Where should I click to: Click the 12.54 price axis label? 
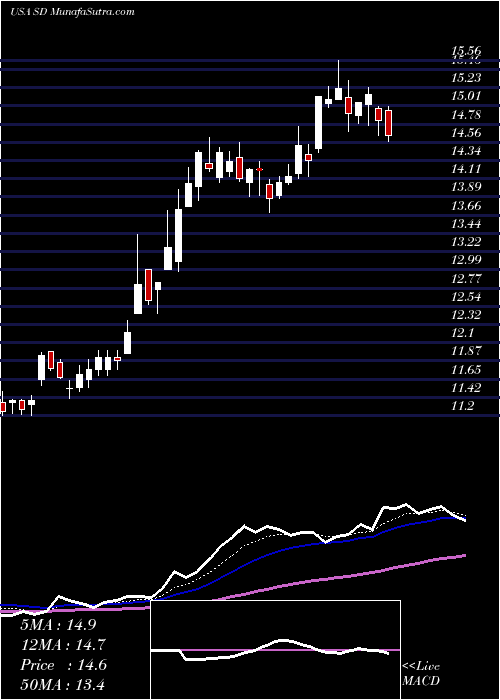click(x=467, y=297)
